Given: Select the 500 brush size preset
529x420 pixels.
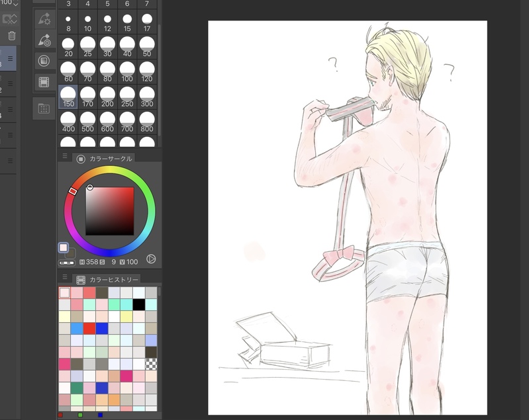Looking at the screenshot, I should 87,122.
